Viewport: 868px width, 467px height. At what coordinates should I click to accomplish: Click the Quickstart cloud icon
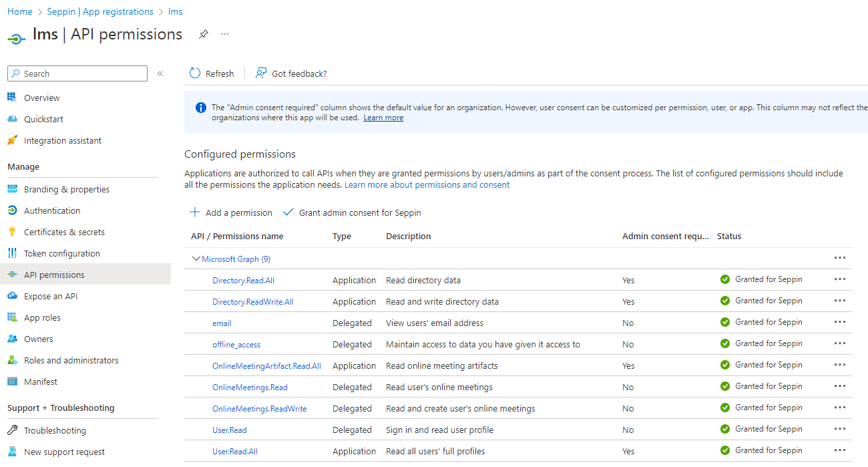click(12, 119)
